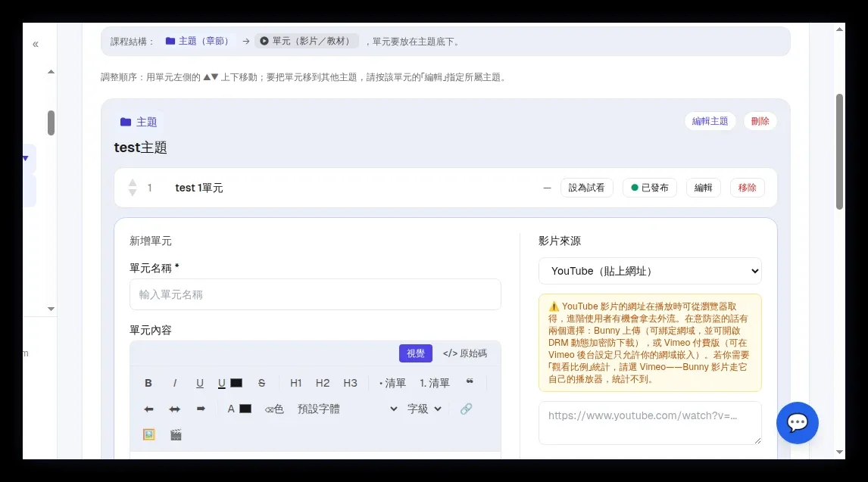Screen dimensions: 868x482
Task: Click the test主題 heading
Action: tap(141, 148)
